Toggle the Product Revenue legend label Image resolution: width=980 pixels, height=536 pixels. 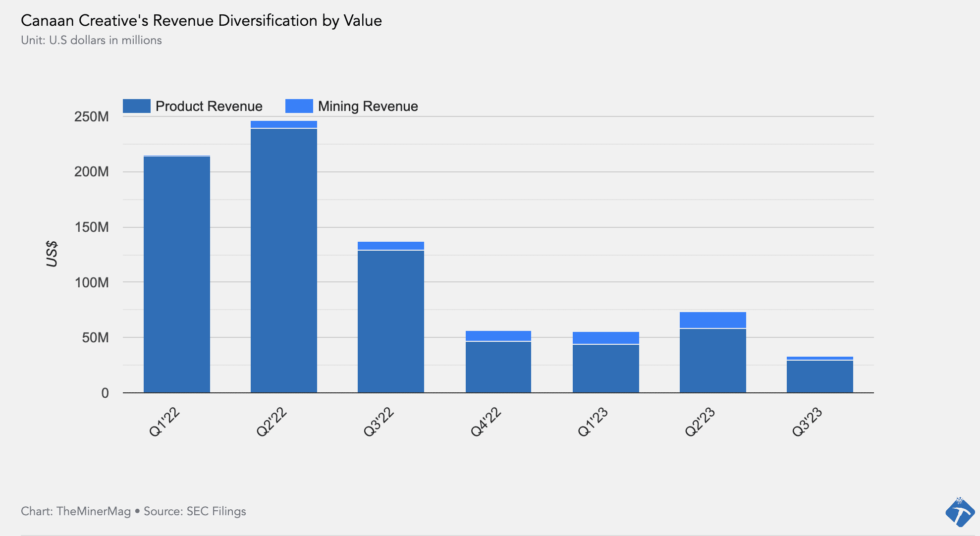click(209, 106)
